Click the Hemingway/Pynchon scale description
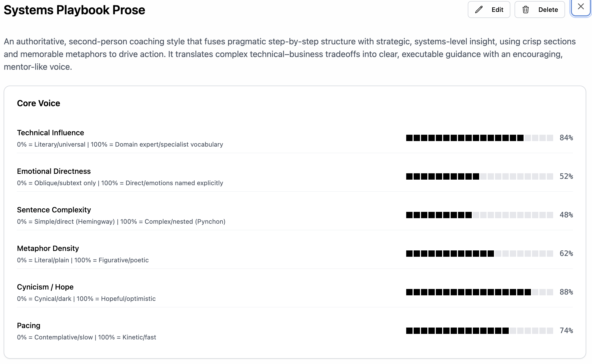This screenshot has height=364, width=592. [121, 222]
